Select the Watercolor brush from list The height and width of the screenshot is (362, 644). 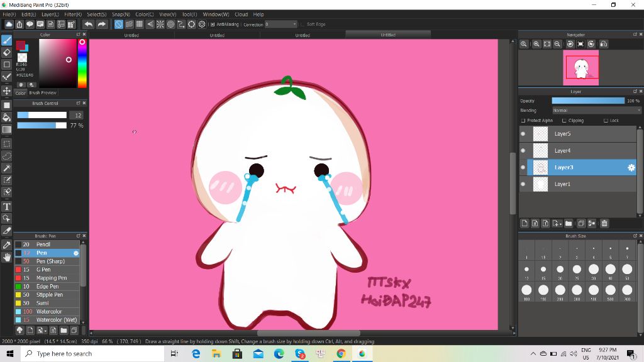pyautogui.click(x=49, y=311)
